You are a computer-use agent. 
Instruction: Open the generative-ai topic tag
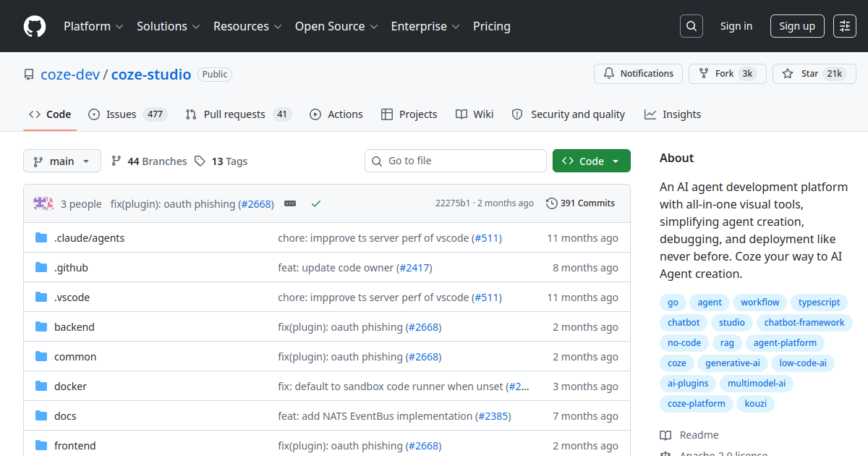[x=733, y=363]
